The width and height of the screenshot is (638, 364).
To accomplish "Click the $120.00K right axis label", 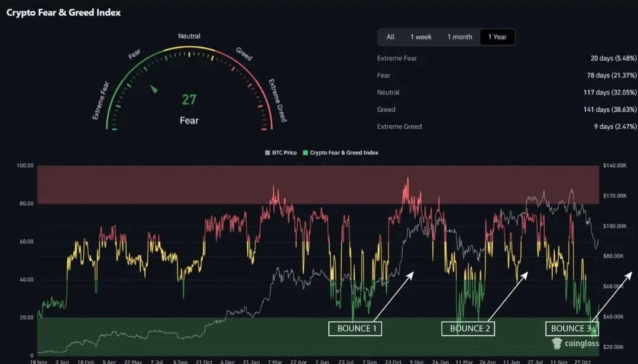I will [x=615, y=196].
